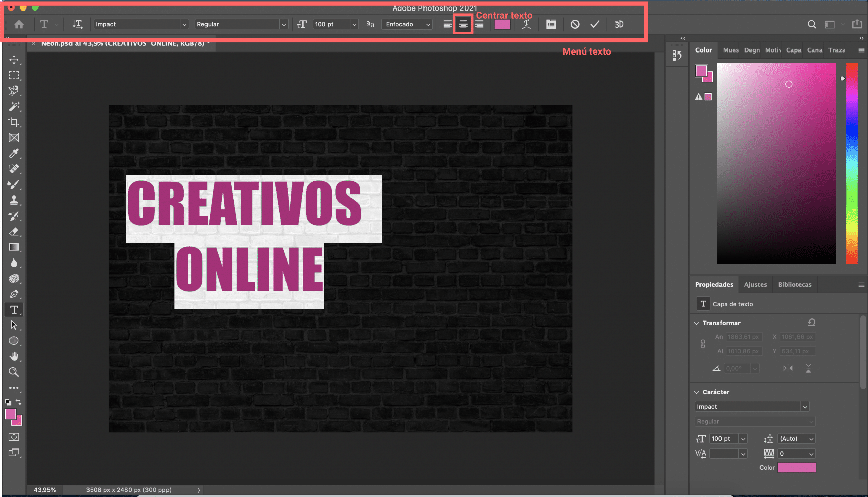Select the Rectangular Marquee tool

(x=14, y=75)
